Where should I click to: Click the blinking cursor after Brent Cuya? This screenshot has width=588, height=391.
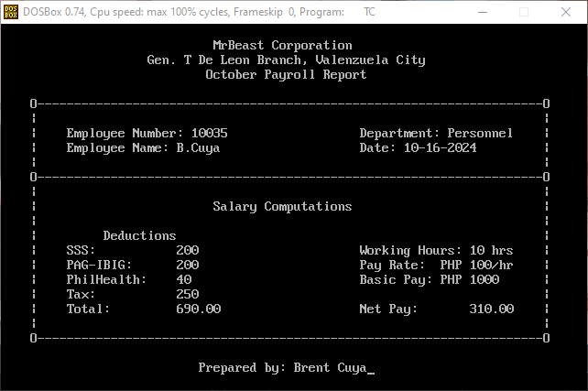pyautogui.click(x=371, y=368)
